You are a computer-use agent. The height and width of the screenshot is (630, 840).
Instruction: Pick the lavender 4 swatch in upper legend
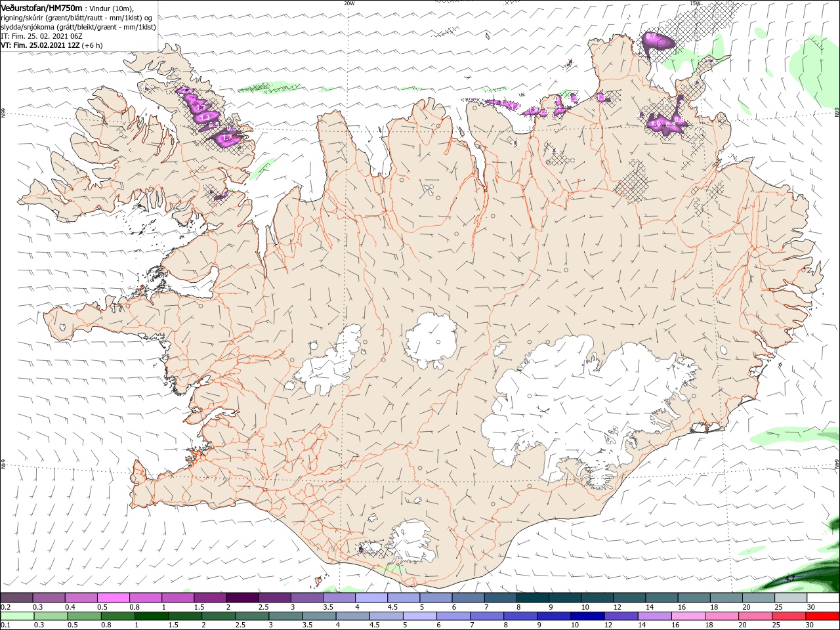[x=371, y=598]
